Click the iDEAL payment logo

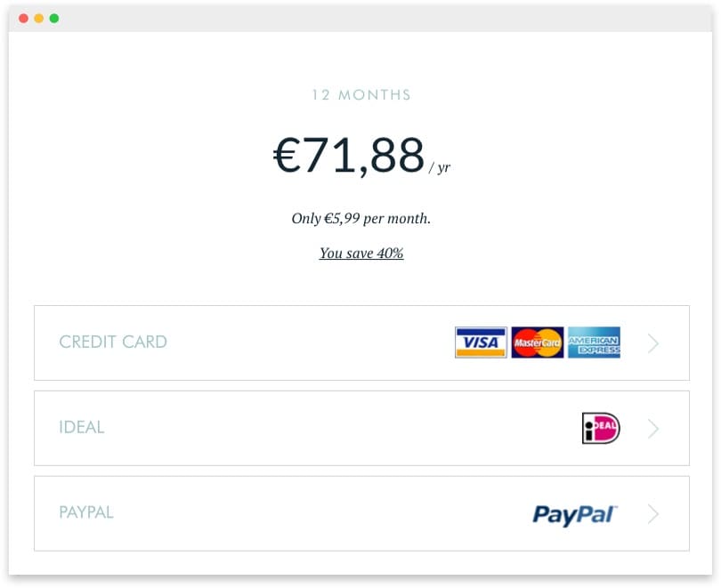point(601,428)
